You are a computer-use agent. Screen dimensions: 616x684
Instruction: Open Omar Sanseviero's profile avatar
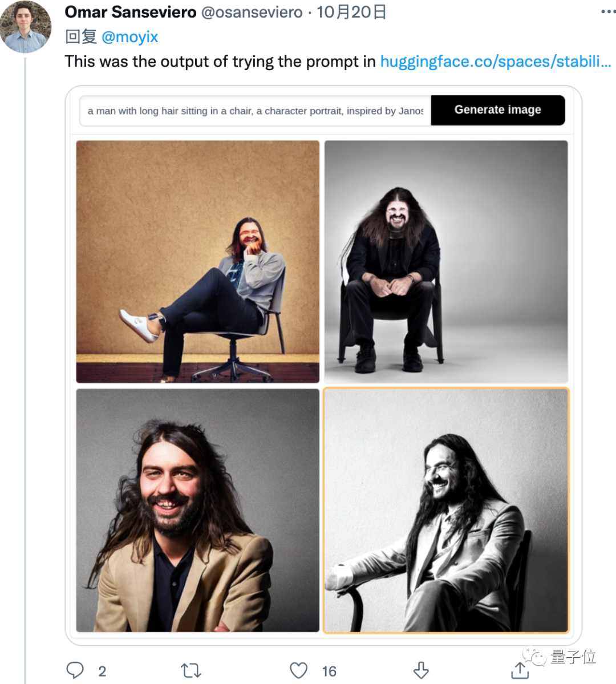click(x=25, y=26)
